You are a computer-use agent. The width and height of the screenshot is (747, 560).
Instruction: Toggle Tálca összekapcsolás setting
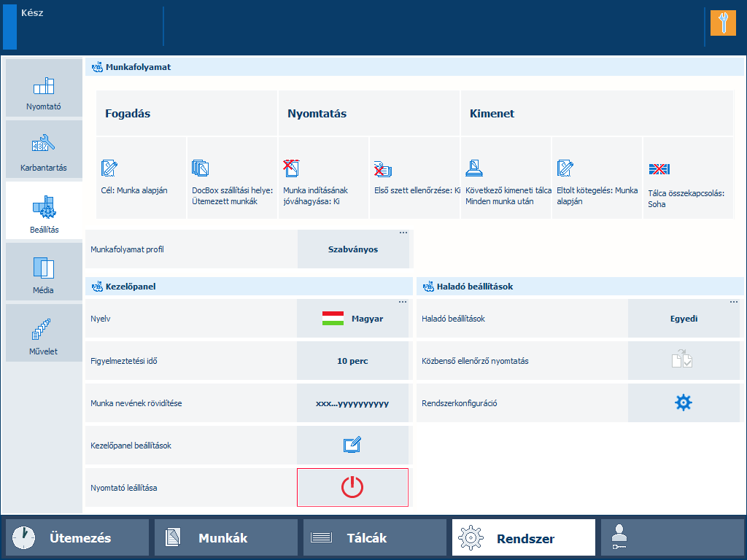[688, 179]
